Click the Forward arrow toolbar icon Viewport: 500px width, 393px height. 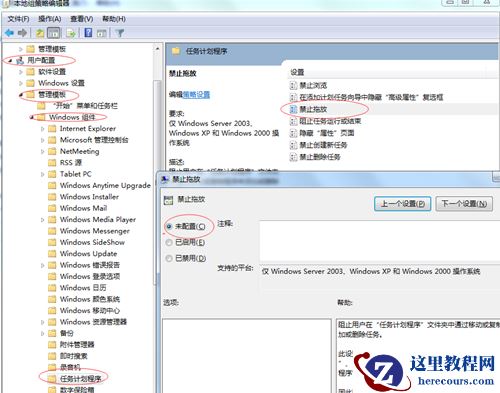point(22,33)
